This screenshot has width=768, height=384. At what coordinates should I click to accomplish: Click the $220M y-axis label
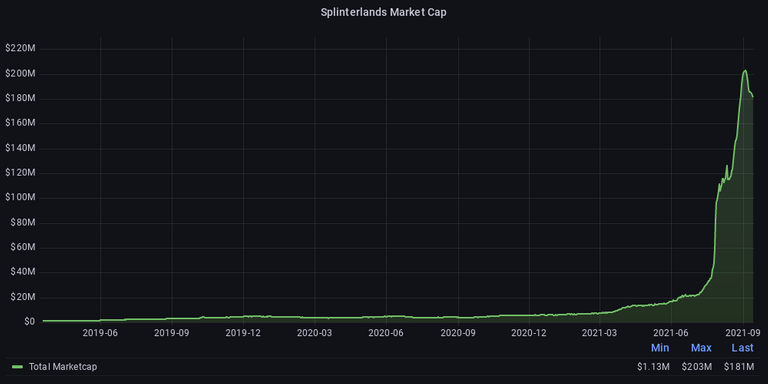pos(20,48)
